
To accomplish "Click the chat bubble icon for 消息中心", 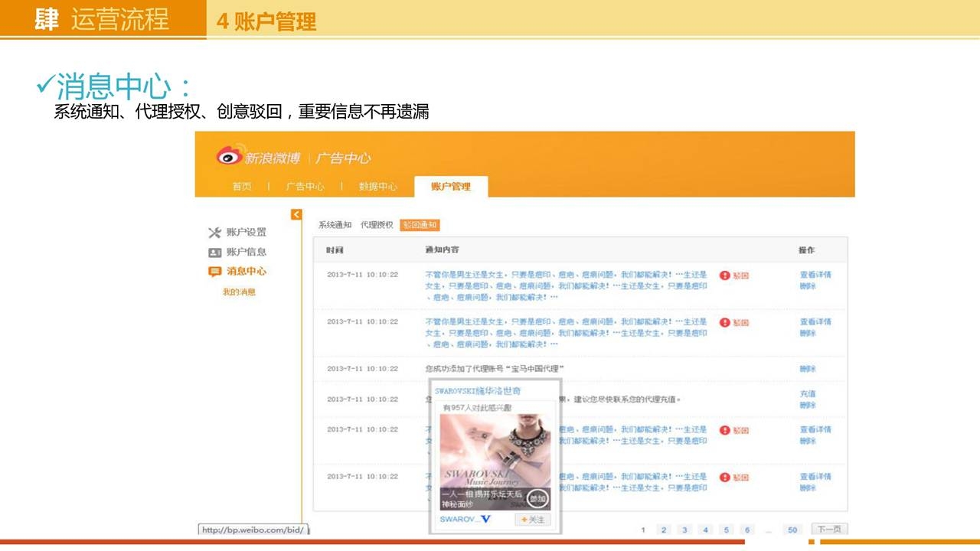I will pos(214,272).
